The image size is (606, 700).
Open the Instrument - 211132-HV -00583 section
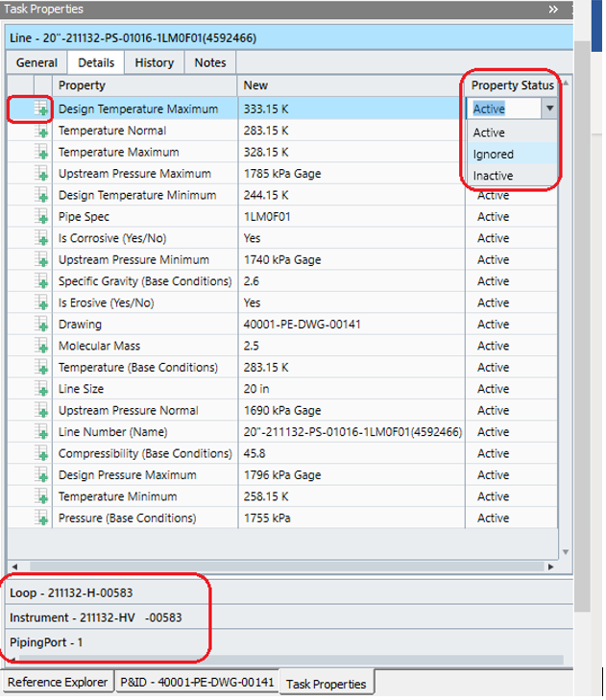[95, 617]
